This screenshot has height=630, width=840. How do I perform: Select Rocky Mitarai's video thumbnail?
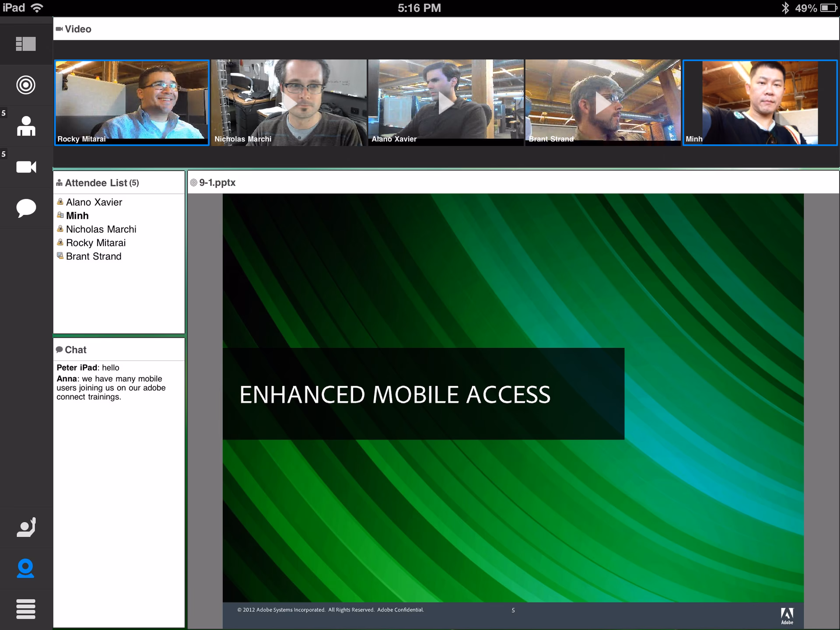click(132, 102)
